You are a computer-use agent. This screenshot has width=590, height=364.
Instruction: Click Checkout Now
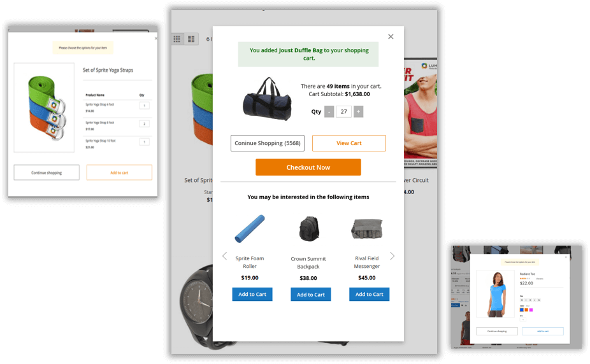[x=308, y=167]
